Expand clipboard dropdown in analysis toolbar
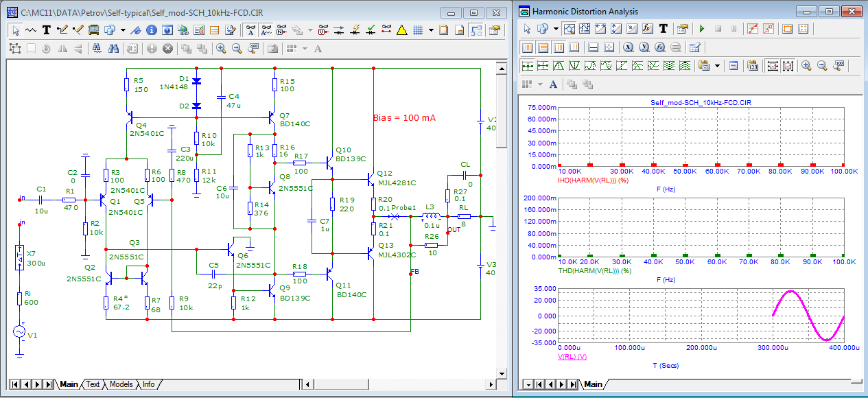 718,66
